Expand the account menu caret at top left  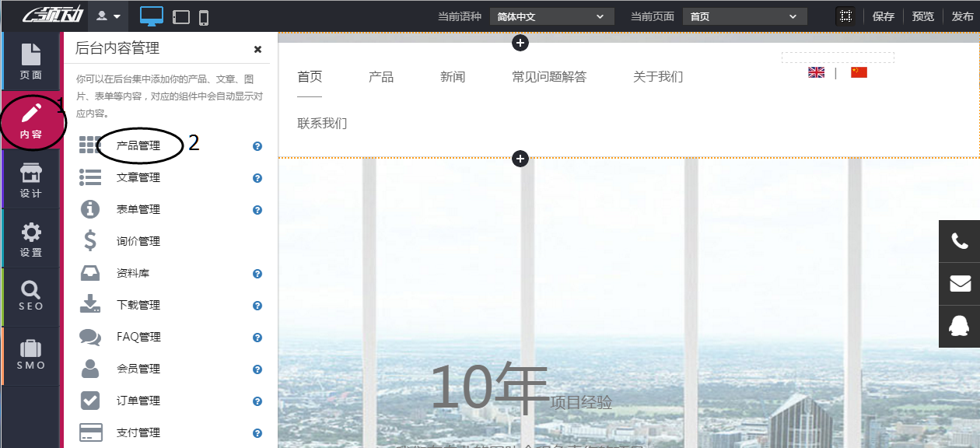point(115,16)
